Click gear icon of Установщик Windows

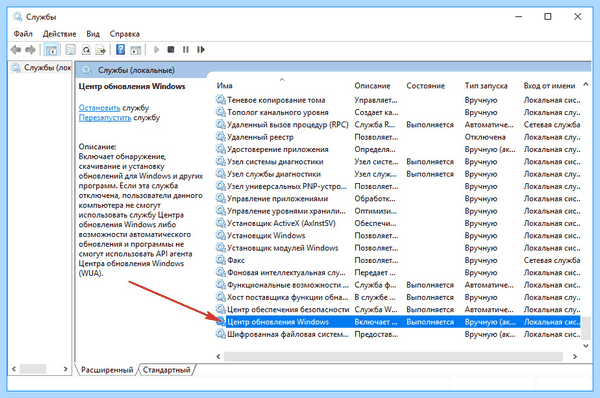point(220,235)
